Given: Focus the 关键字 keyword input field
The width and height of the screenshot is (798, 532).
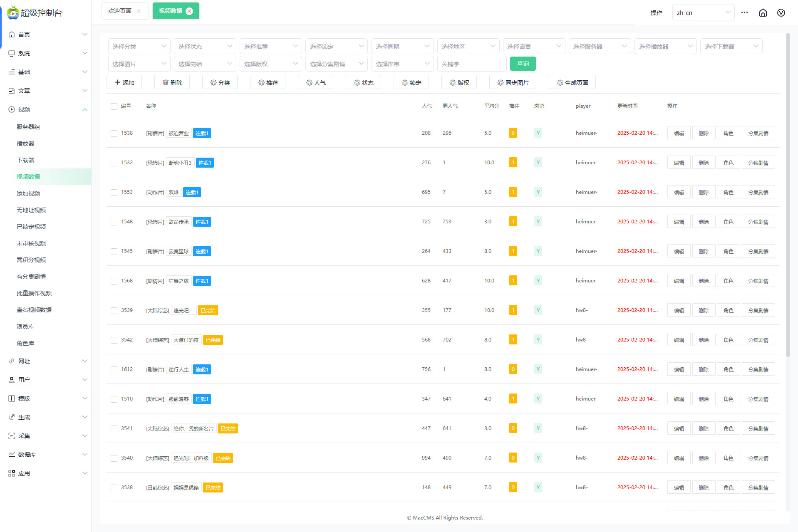Looking at the screenshot, I should tap(471, 64).
